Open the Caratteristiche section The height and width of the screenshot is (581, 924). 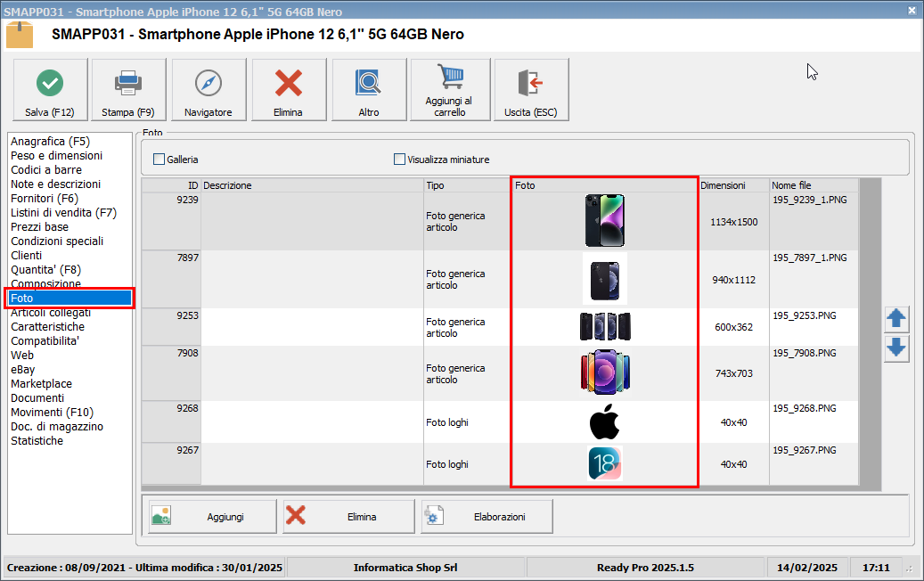pos(47,326)
